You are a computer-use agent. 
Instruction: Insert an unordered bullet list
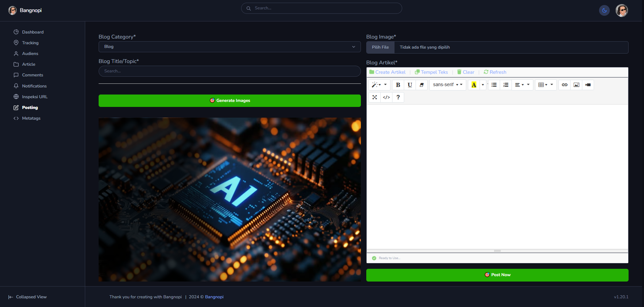point(494,85)
